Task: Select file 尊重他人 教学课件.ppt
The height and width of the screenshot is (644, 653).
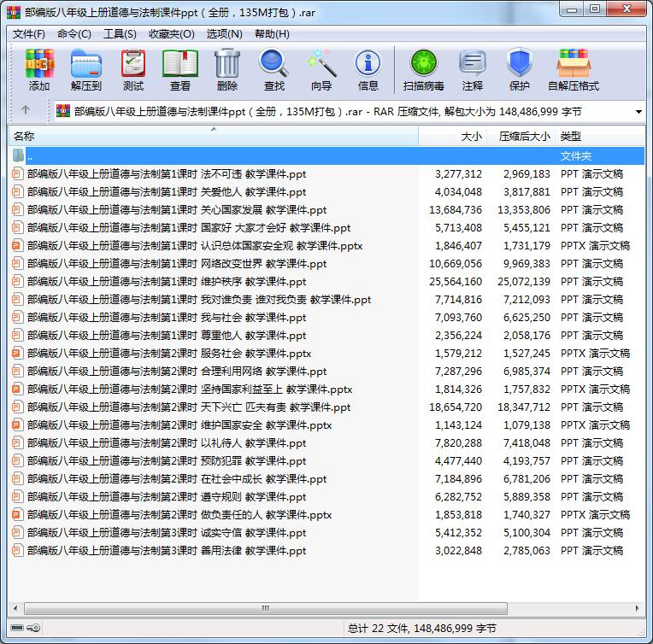Action: 167,335
